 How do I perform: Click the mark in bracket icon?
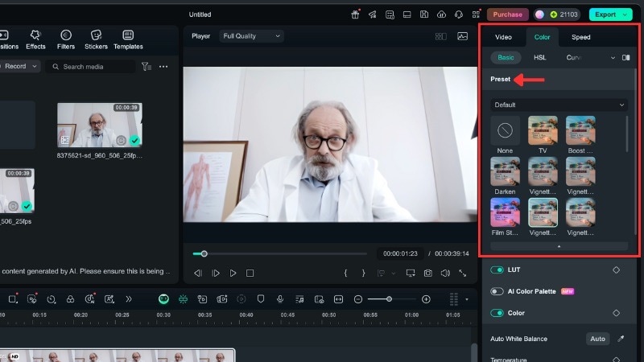(x=346, y=273)
